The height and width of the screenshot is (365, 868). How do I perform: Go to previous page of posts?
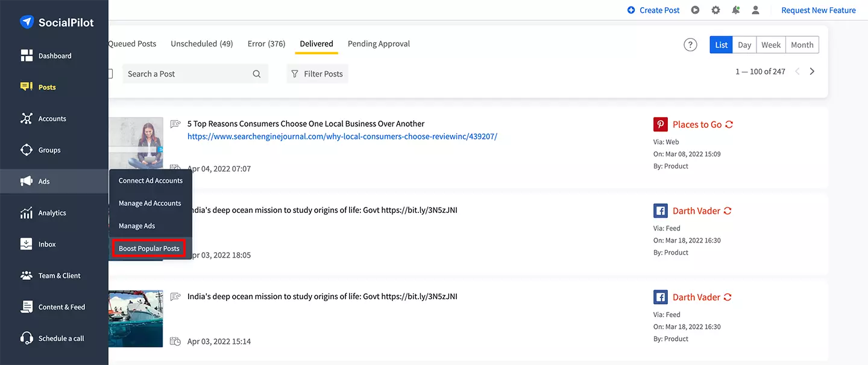(797, 71)
